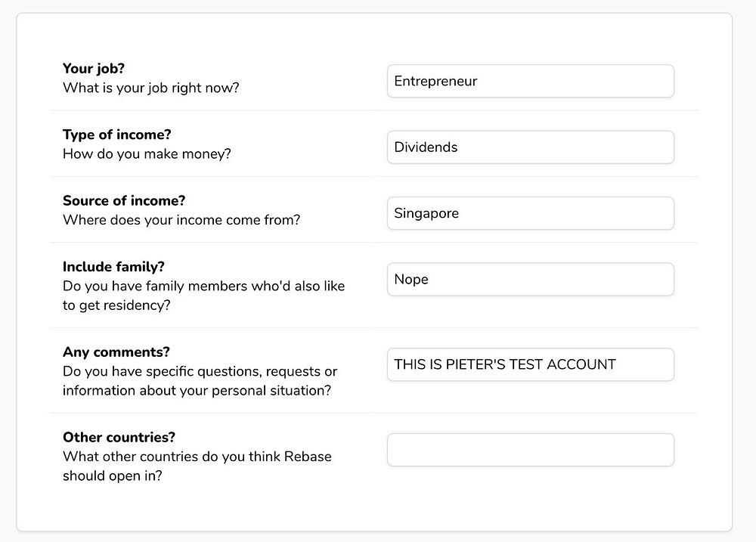
Task: Click the 'Your job?' bold label
Action: [x=94, y=69]
